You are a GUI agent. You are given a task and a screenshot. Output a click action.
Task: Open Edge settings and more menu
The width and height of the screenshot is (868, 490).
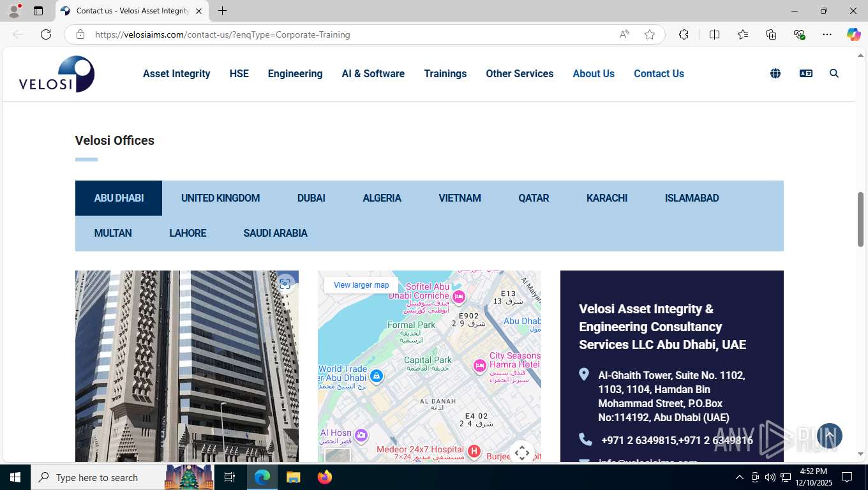click(827, 34)
